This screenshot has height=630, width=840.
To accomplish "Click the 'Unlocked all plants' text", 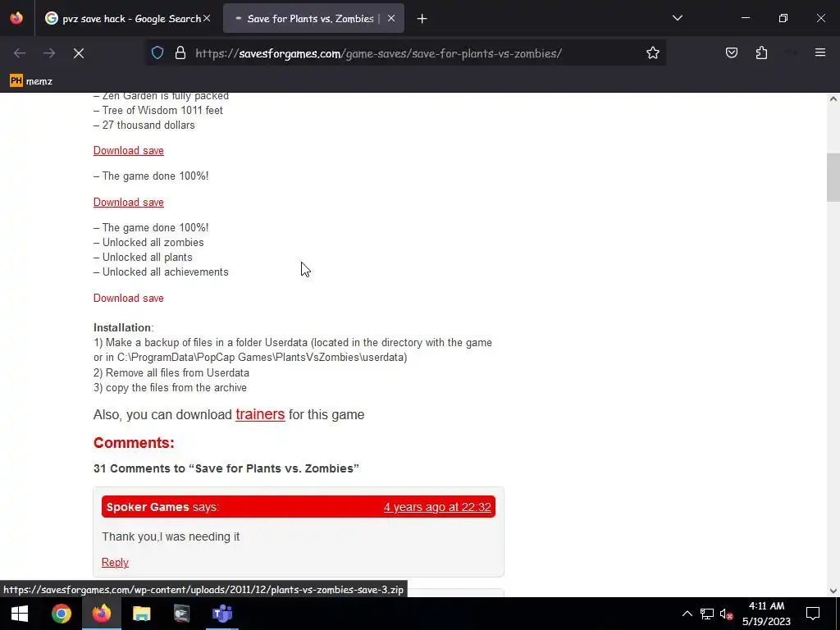I will pyautogui.click(x=148, y=257).
